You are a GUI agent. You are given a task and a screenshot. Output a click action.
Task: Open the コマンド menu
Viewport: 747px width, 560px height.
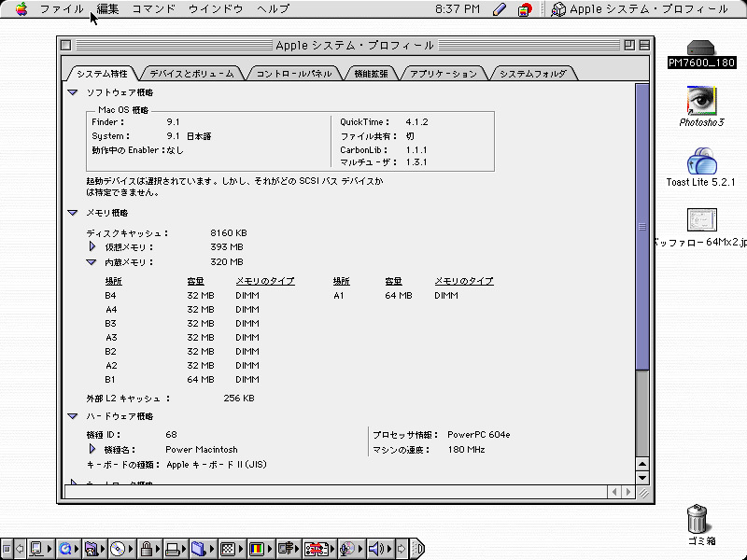pyautogui.click(x=153, y=9)
